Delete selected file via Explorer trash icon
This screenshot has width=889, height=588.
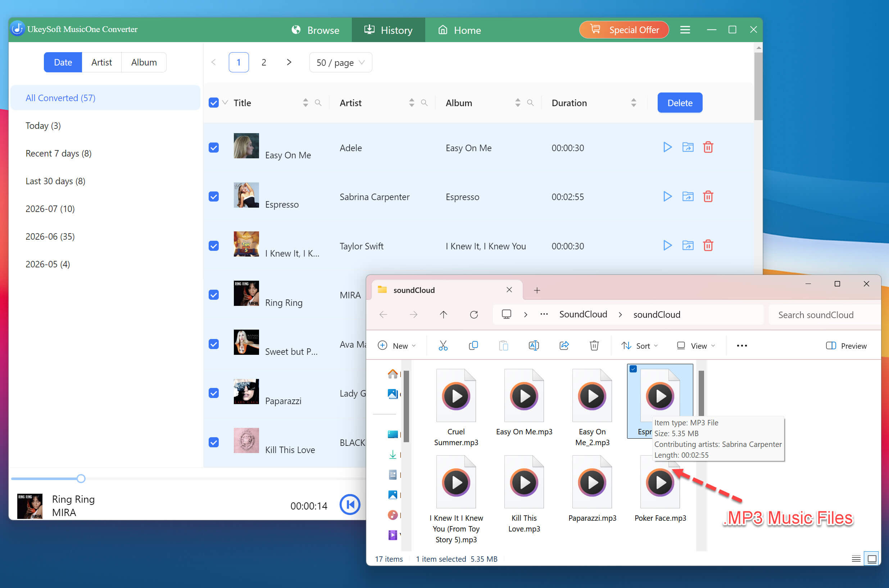[594, 345]
